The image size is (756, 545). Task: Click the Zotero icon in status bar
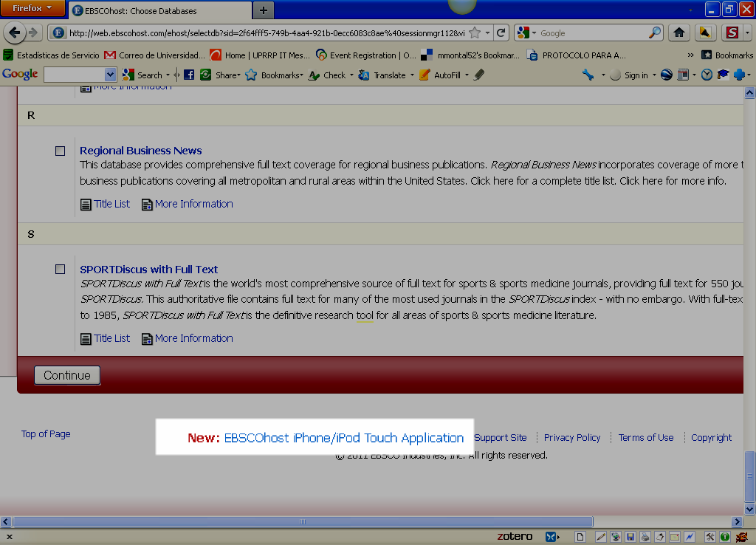514,536
